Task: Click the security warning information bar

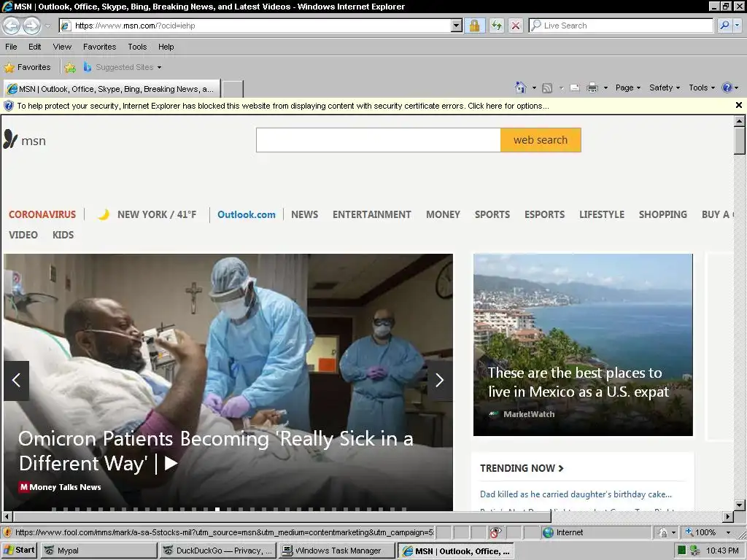Action: pos(283,106)
